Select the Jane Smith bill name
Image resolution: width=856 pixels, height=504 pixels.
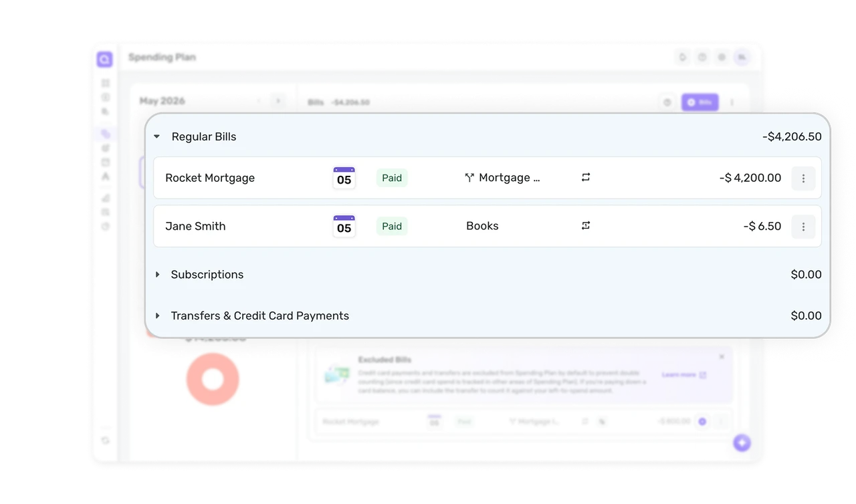[x=195, y=226]
